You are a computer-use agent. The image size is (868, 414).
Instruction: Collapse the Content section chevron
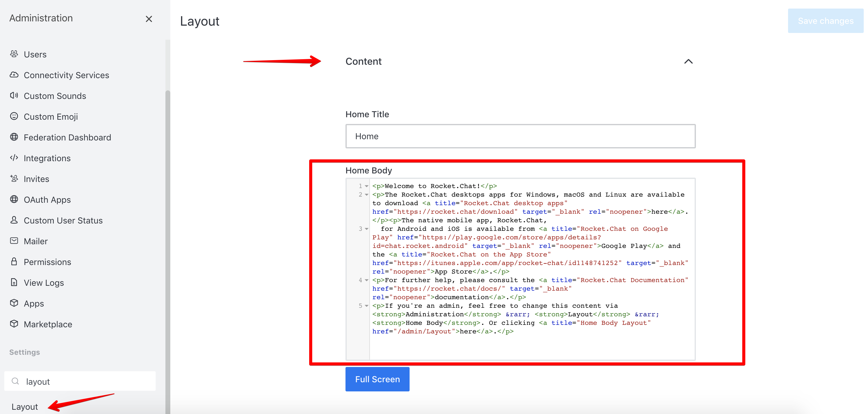tap(688, 62)
